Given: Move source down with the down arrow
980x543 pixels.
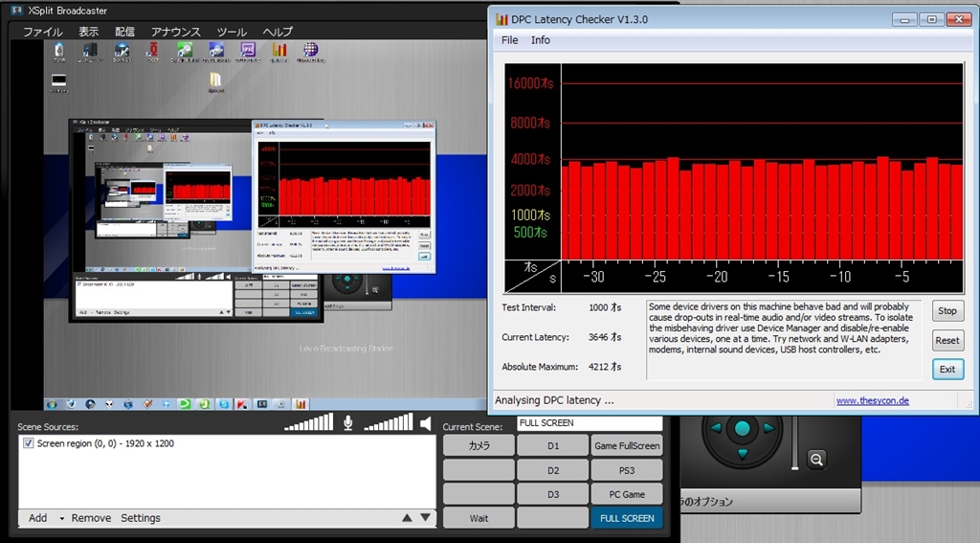Looking at the screenshot, I should pos(425,517).
